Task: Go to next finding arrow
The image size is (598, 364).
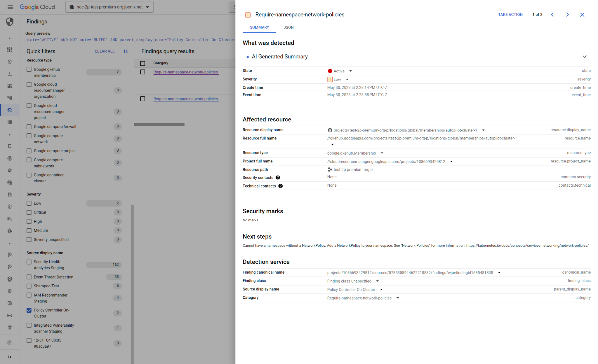Action: [x=567, y=15]
